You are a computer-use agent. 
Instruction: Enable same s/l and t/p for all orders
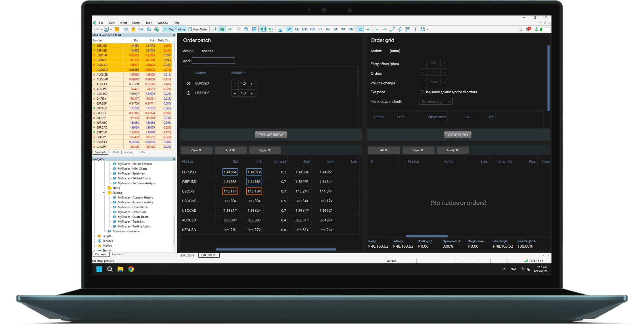[421, 92]
